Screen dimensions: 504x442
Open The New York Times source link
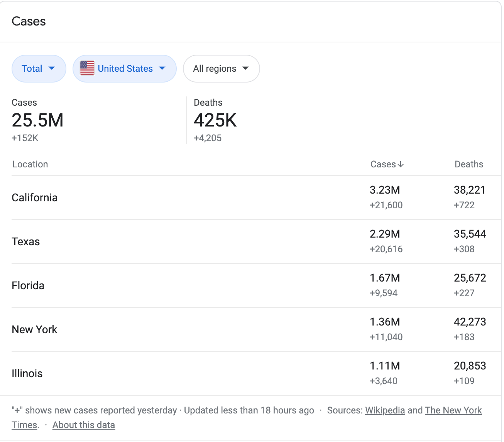(453, 410)
